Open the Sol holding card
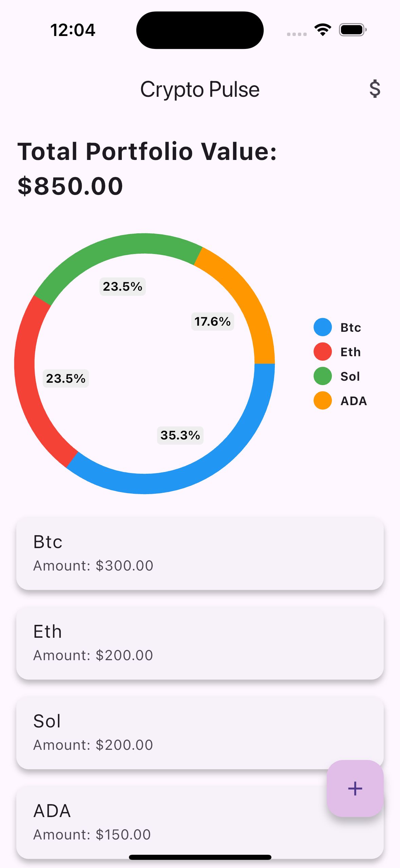 point(200,733)
